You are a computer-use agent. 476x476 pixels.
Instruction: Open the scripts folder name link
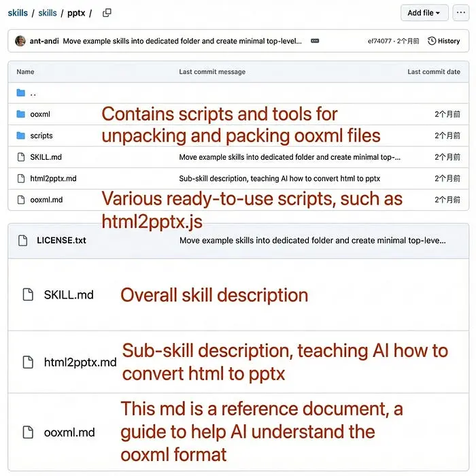41,136
